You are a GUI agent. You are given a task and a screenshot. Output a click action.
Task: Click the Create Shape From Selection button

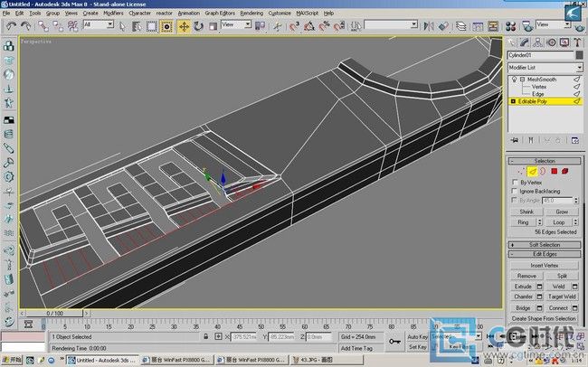click(544, 319)
